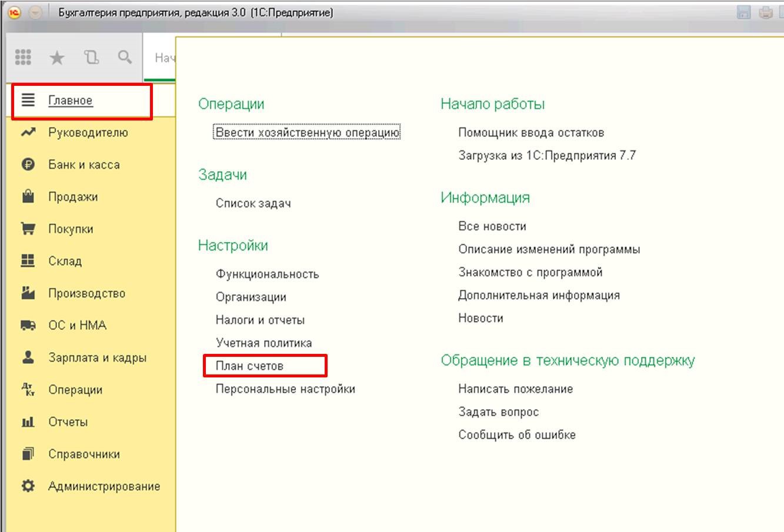
Task: Open Список задач
Action: click(253, 203)
